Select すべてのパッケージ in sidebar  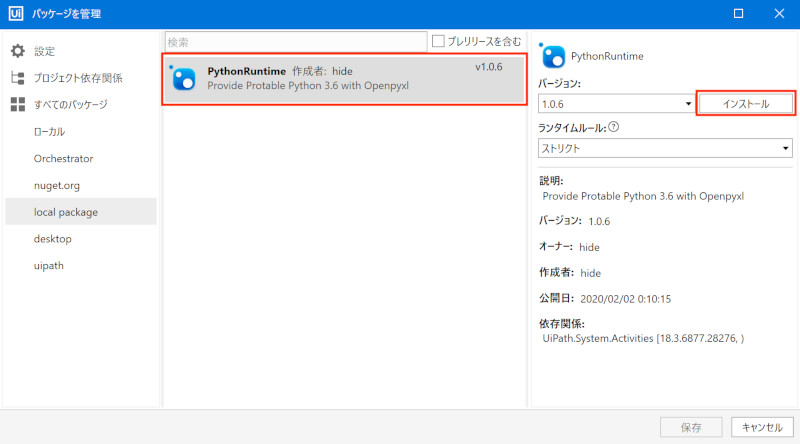[71, 104]
